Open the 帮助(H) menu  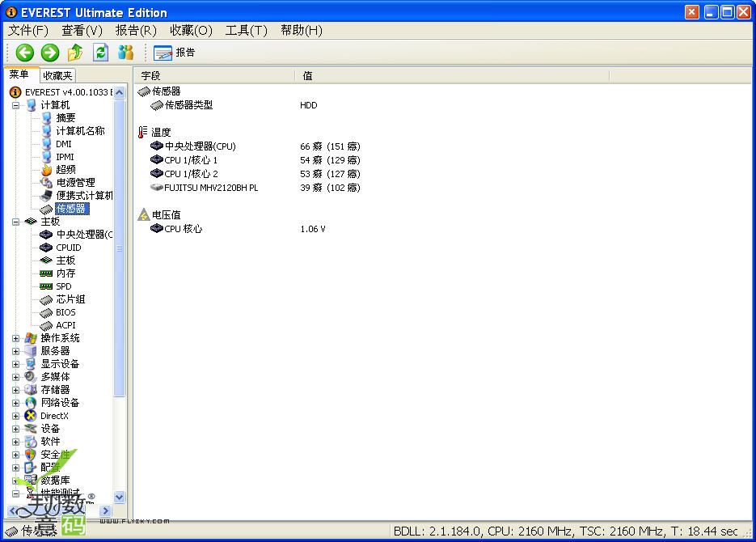click(x=302, y=31)
